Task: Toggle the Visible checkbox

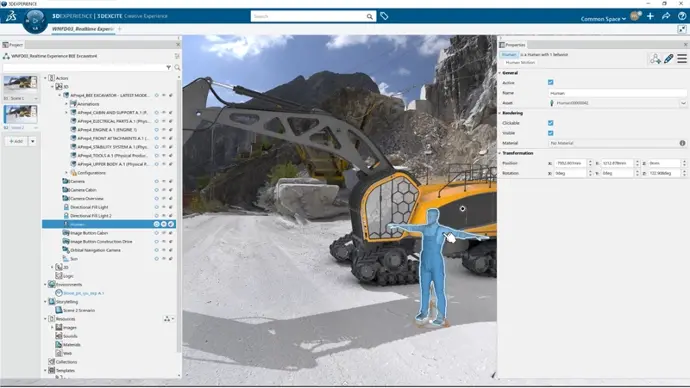Action: 551,133
